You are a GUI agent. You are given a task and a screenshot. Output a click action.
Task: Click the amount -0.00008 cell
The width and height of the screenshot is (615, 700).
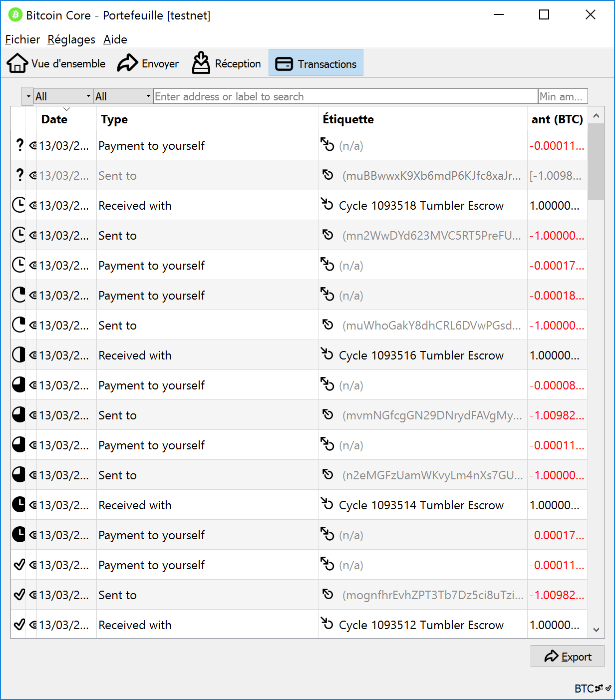click(557, 385)
